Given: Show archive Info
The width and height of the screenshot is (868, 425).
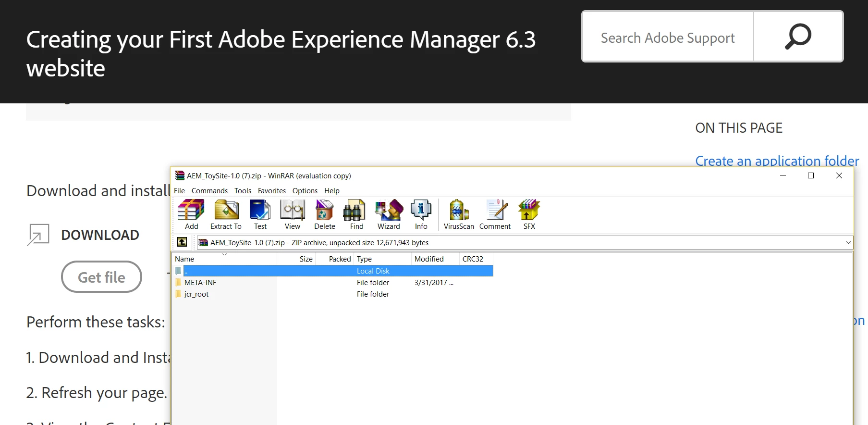Looking at the screenshot, I should (x=421, y=215).
